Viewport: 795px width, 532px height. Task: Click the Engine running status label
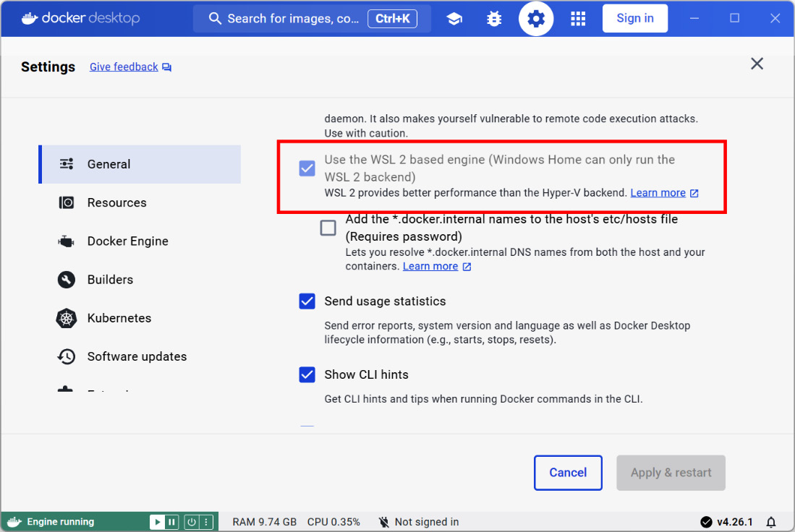[x=60, y=522]
